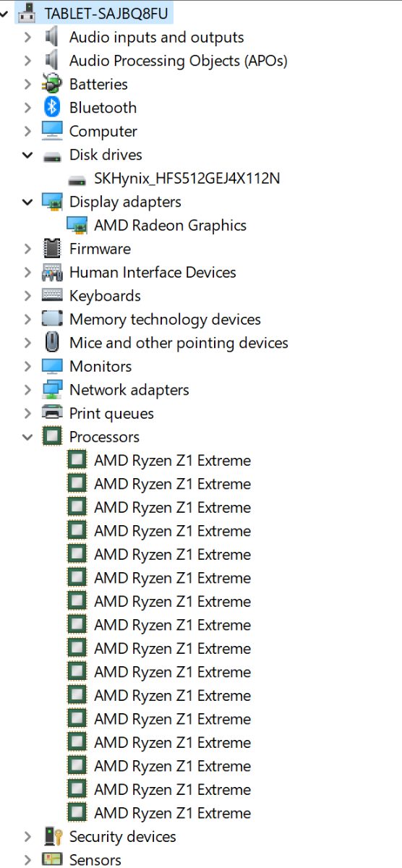Collapse the Display adapters category
Image resolution: width=402 pixels, height=868 pixels.
coord(27,202)
